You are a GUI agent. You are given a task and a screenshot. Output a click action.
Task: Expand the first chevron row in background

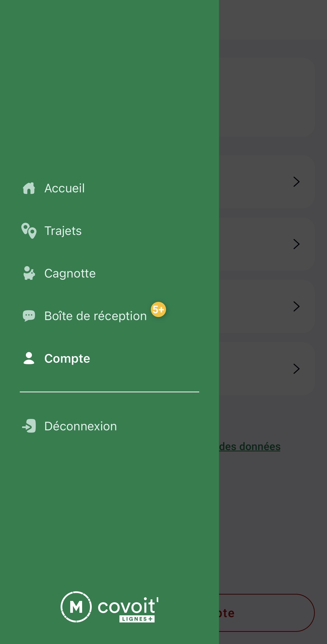296,182
